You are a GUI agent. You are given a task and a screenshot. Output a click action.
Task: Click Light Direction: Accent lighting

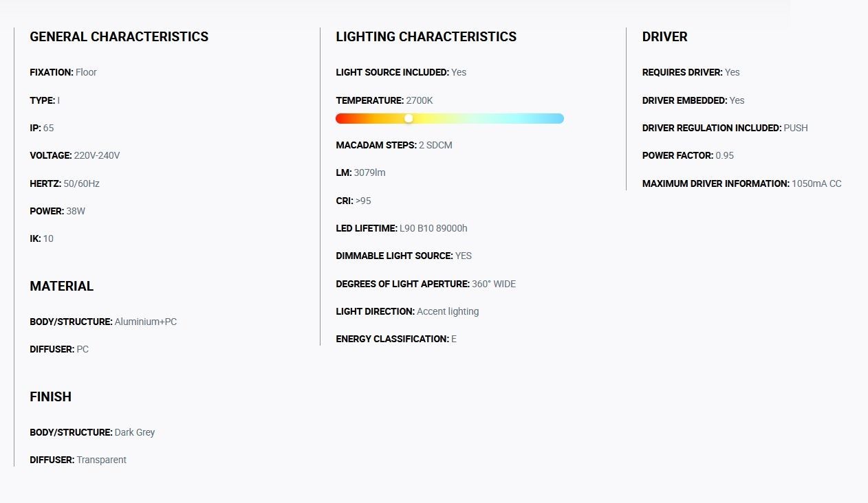(407, 311)
